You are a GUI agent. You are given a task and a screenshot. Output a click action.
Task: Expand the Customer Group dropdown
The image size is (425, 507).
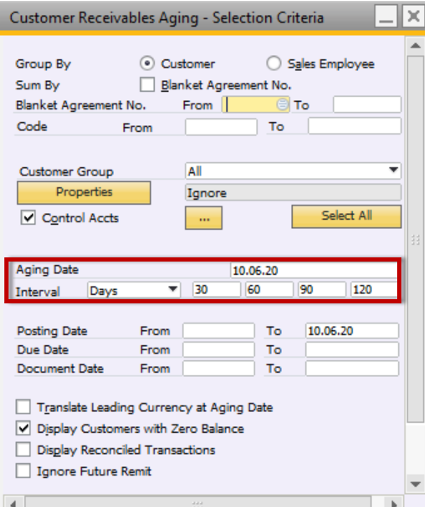point(394,170)
